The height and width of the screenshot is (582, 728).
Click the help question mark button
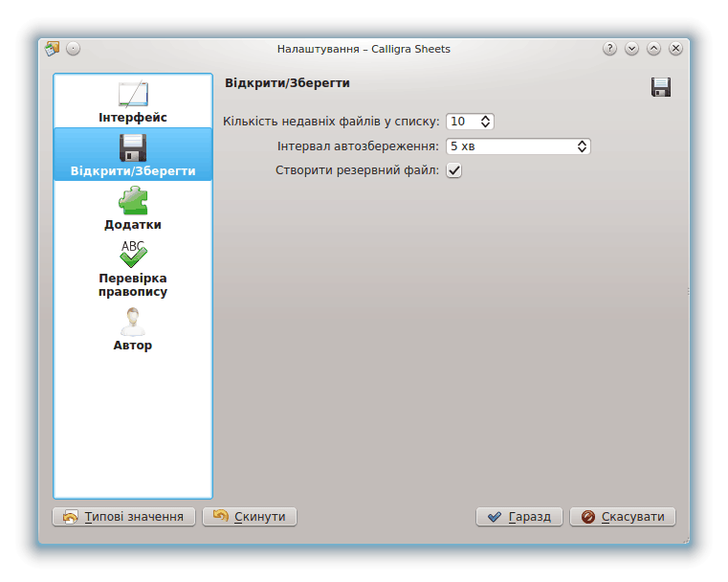tap(609, 49)
